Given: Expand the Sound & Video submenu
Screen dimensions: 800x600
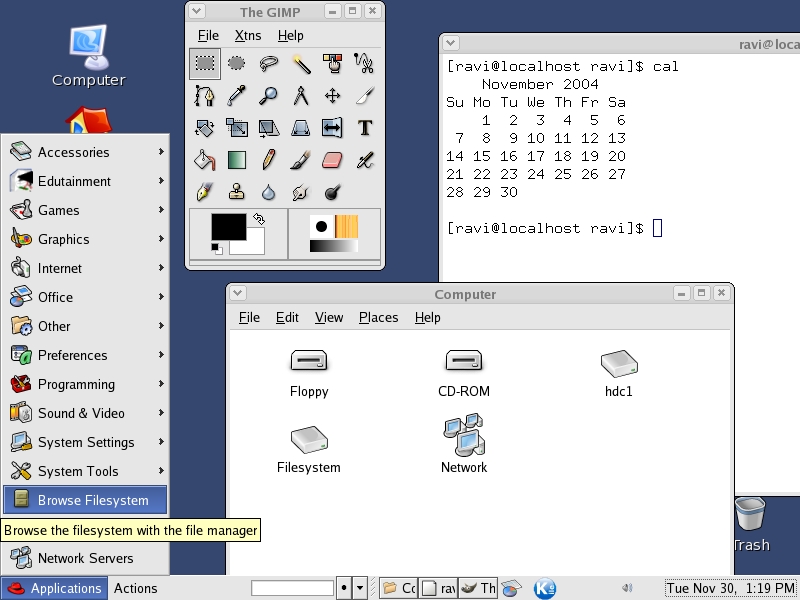Looking at the screenshot, I should pos(86,413).
